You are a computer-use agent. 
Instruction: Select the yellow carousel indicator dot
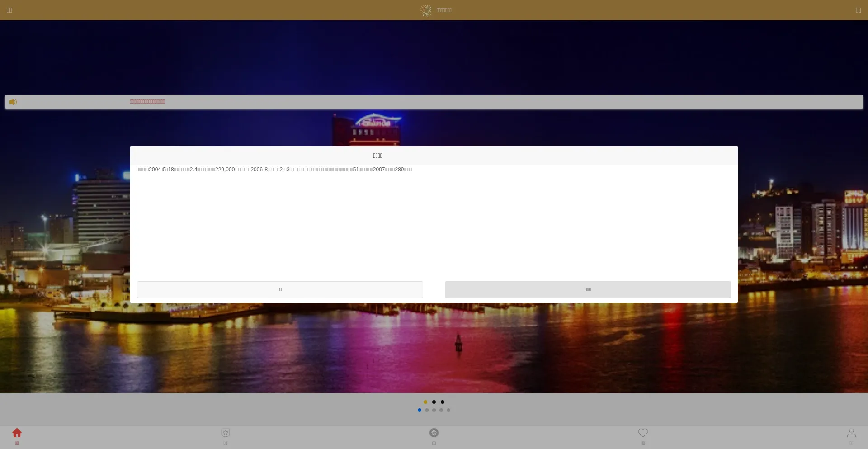(425, 402)
